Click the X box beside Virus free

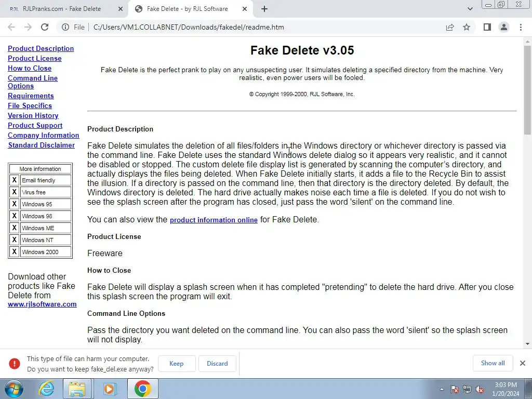[14, 192]
